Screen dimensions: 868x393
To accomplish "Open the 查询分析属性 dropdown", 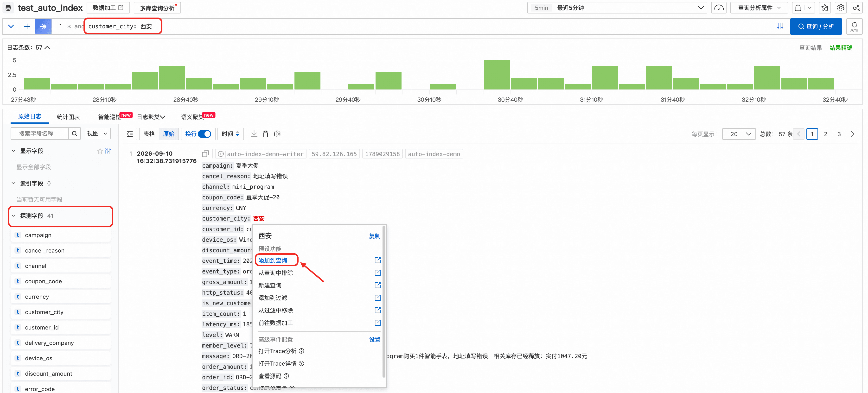I will (x=759, y=8).
